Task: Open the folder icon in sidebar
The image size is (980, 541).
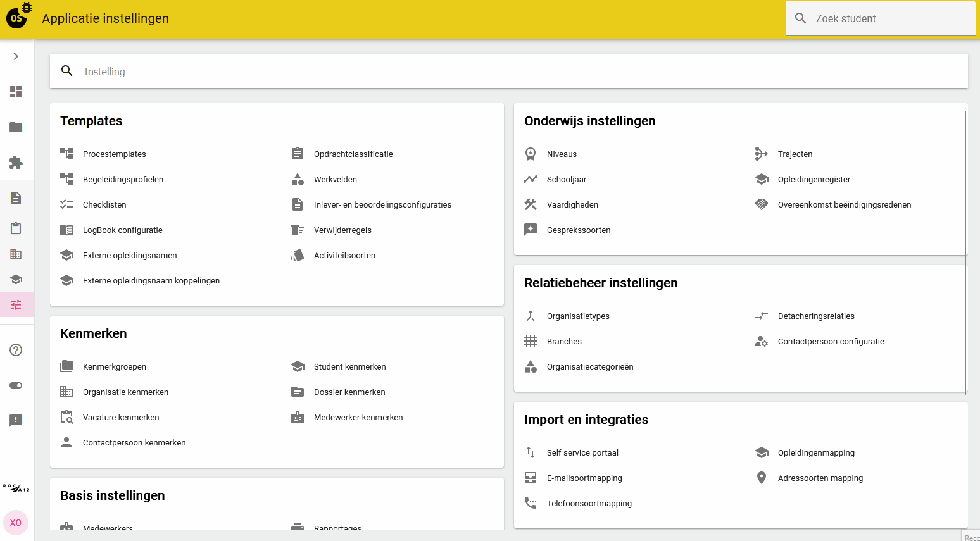Action: (16, 127)
